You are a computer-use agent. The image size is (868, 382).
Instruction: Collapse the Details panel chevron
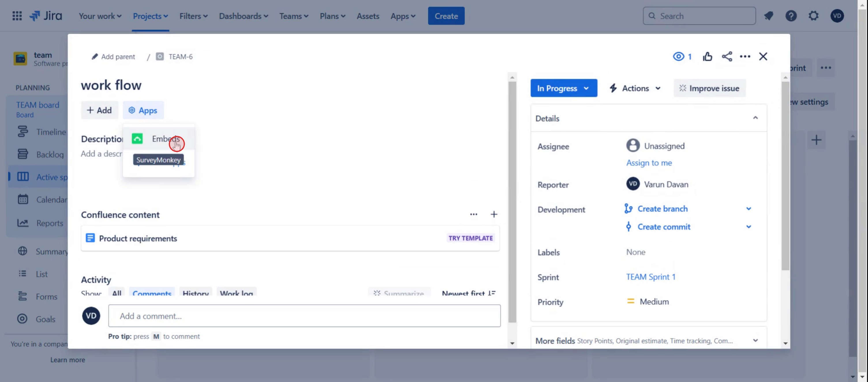click(755, 118)
